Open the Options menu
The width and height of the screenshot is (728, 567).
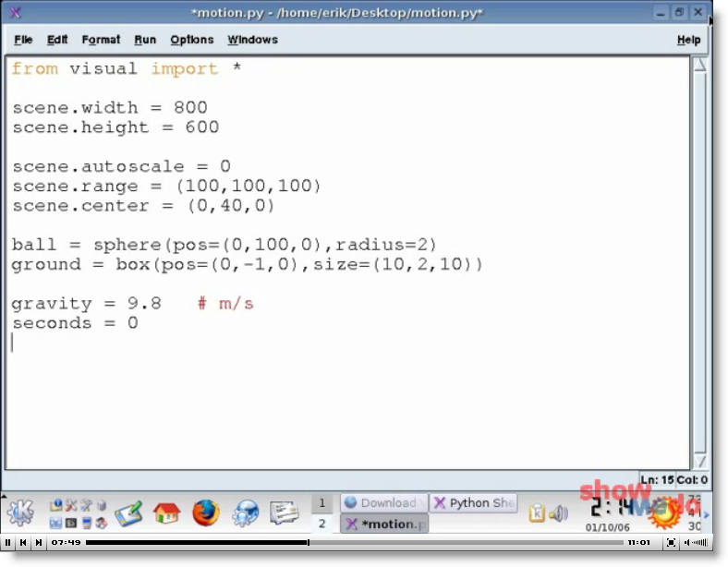click(192, 40)
